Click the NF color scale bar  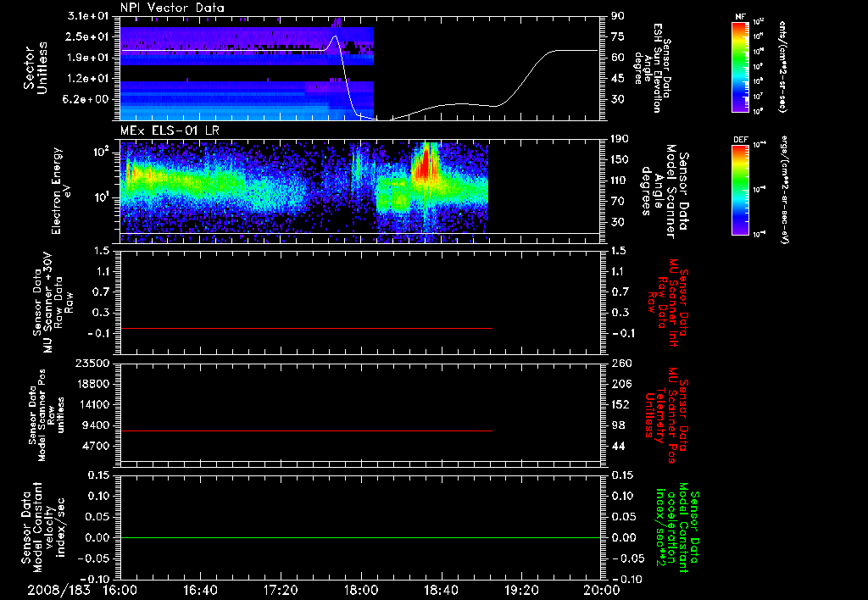pyautogui.click(x=740, y=66)
